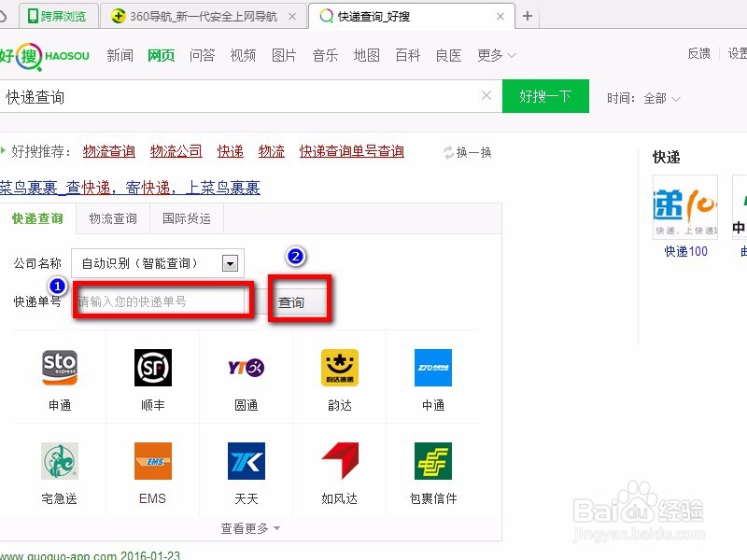Open 良医 search category
This screenshot has width=747, height=560.
(449, 56)
